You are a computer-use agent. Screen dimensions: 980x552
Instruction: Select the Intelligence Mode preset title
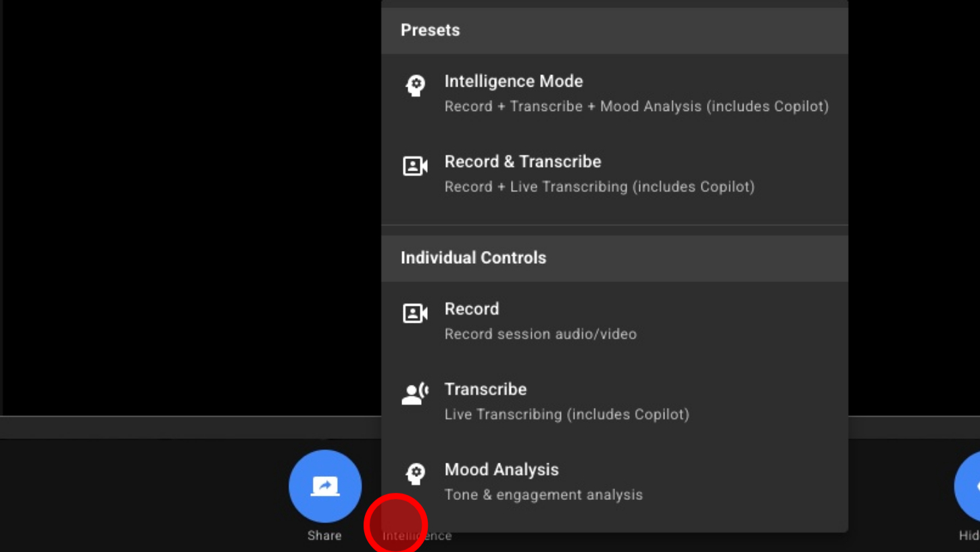(x=513, y=81)
